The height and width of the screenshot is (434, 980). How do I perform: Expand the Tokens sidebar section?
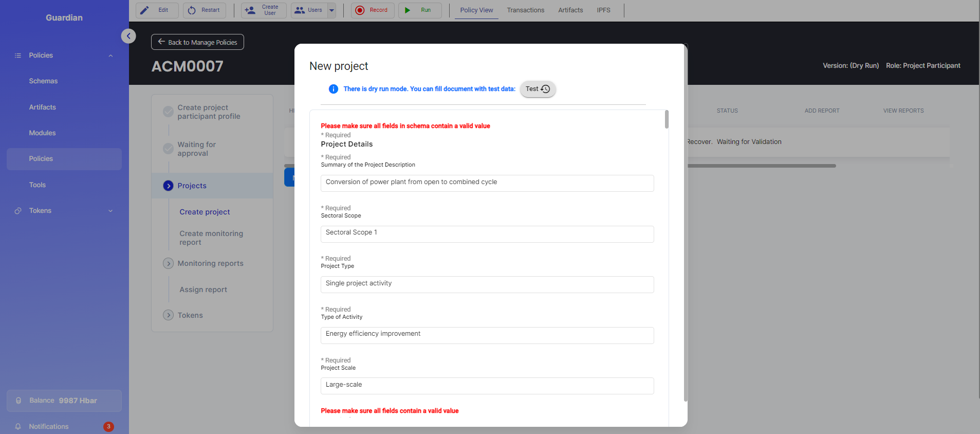(110, 211)
